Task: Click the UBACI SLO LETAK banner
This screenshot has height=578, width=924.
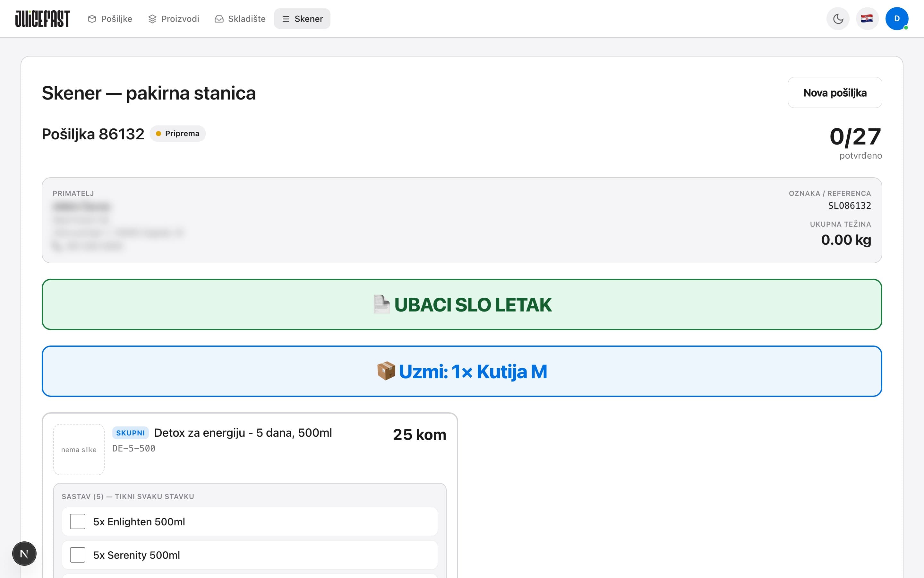Action: [x=462, y=304]
